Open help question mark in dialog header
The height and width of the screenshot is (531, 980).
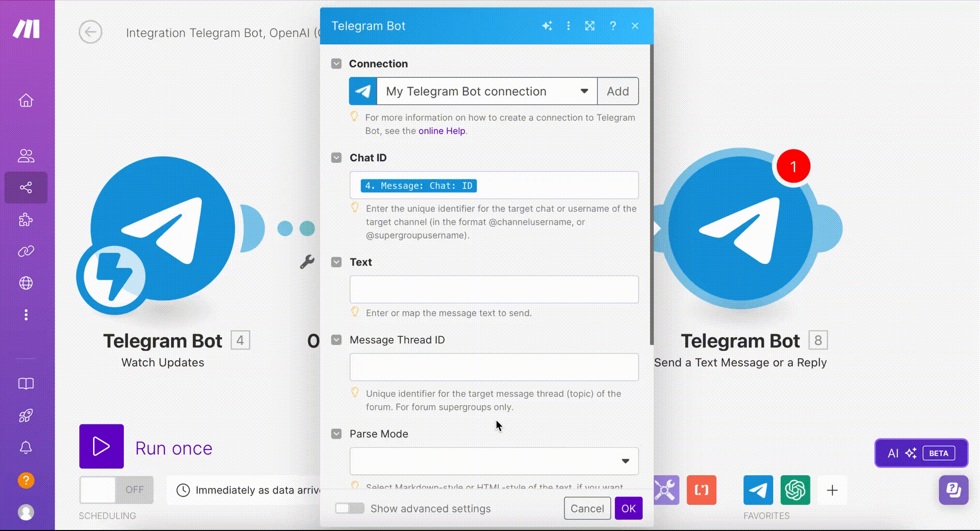click(x=612, y=26)
